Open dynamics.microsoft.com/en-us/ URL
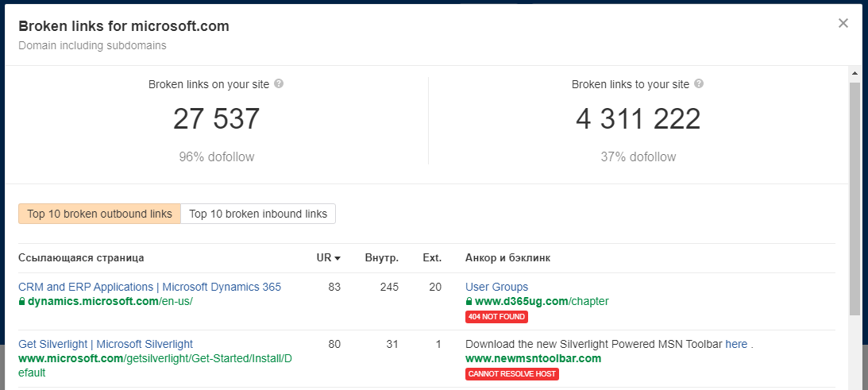Viewport: 868px width, 390px height. 110,301
